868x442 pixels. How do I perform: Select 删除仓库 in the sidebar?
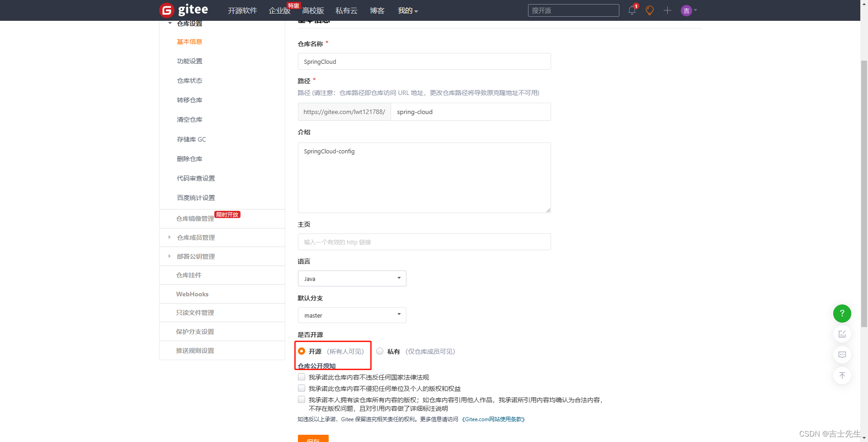189,159
